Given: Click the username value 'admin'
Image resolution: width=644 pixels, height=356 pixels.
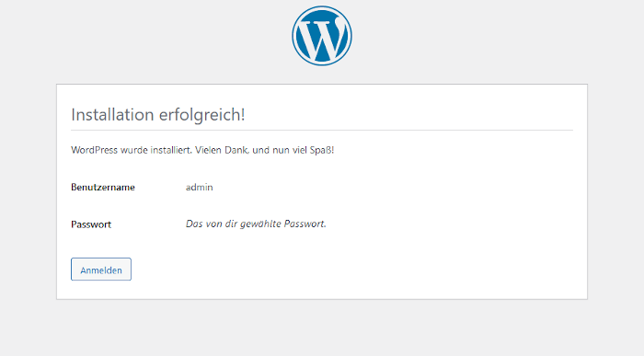Looking at the screenshot, I should (x=200, y=188).
